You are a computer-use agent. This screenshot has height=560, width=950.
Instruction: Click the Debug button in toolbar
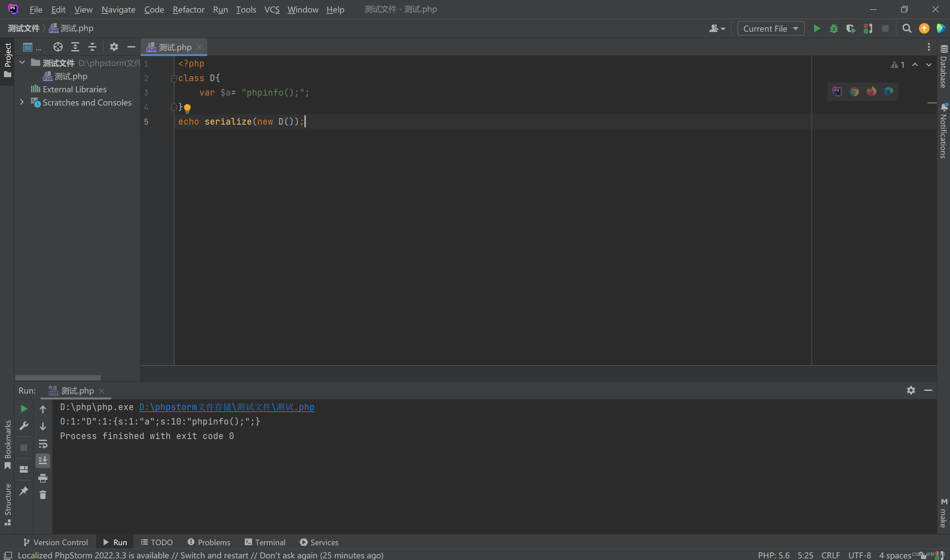tap(834, 28)
